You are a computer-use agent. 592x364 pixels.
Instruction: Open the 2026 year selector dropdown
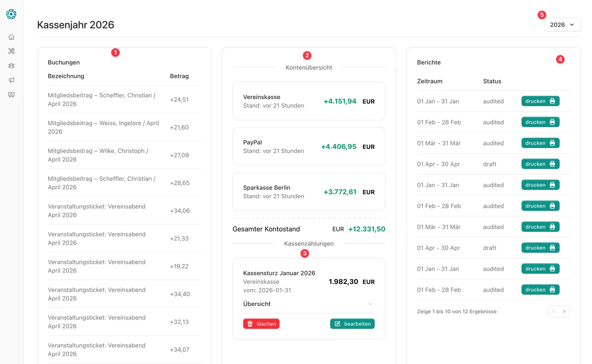pyautogui.click(x=562, y=24)
